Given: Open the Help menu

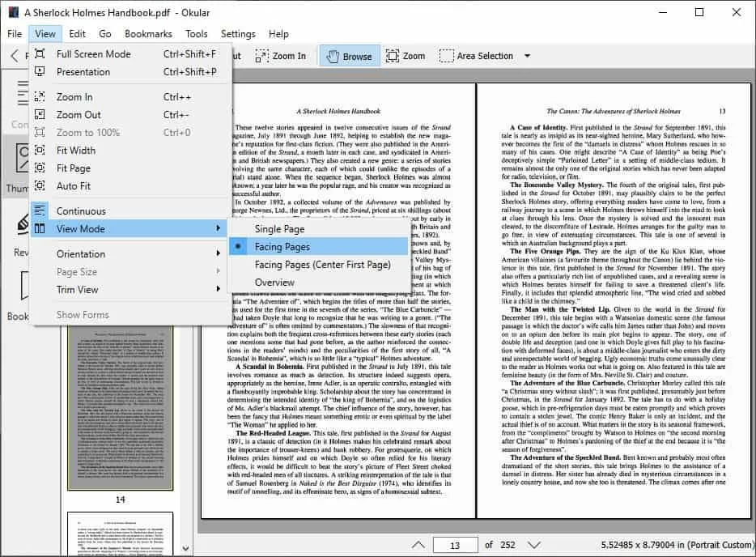Looking at the screenshot, I should point(278,34).
